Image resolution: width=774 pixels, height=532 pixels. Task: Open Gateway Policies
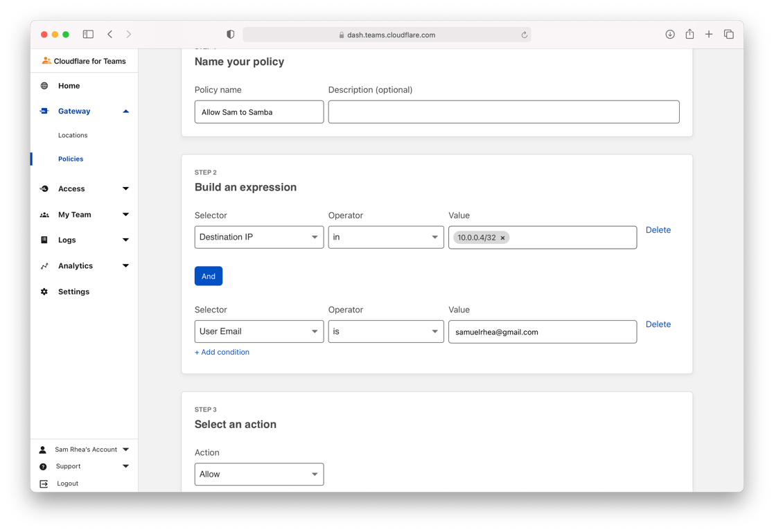[x=71, y=159]
